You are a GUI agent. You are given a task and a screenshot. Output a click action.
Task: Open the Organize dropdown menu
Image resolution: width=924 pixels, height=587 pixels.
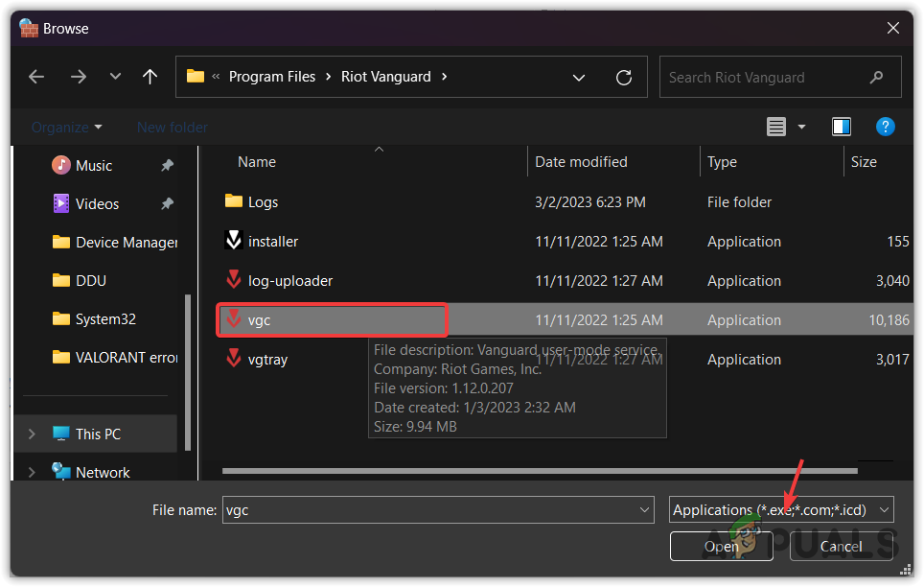(x=66, y=127)
